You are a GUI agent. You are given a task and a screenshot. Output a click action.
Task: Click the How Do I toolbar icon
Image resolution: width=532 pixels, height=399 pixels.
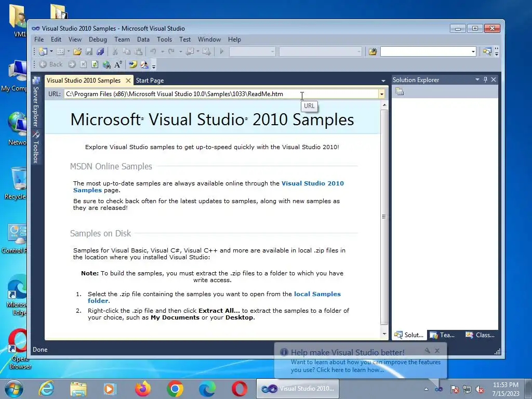point(132,64)
